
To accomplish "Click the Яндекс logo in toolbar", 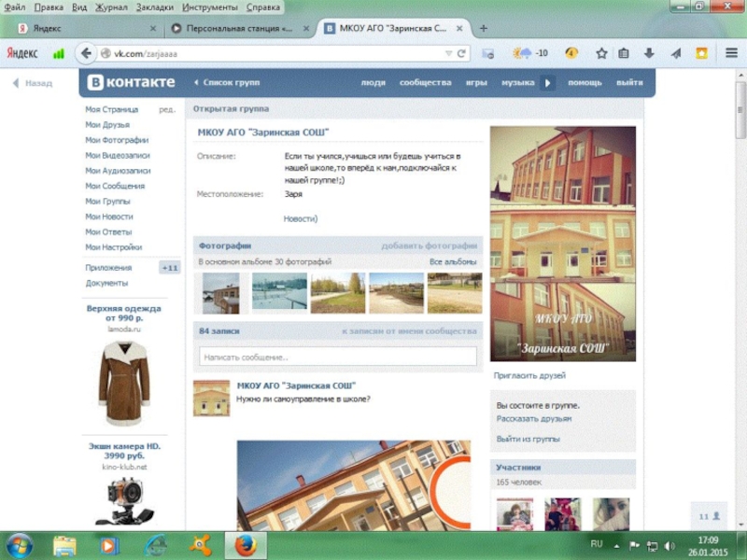I will coord(21,53).
